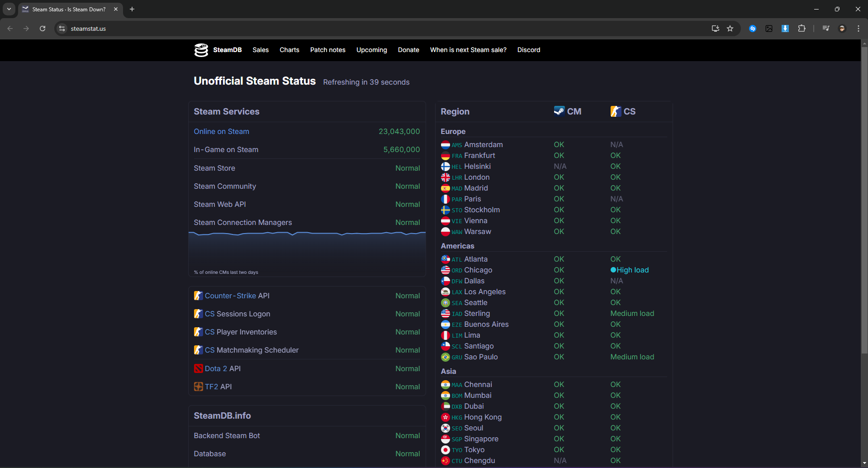This screenshot has width=868, height=468.
Task: Click the Backend Steam Bot row
Action: [x=307, y=435]
